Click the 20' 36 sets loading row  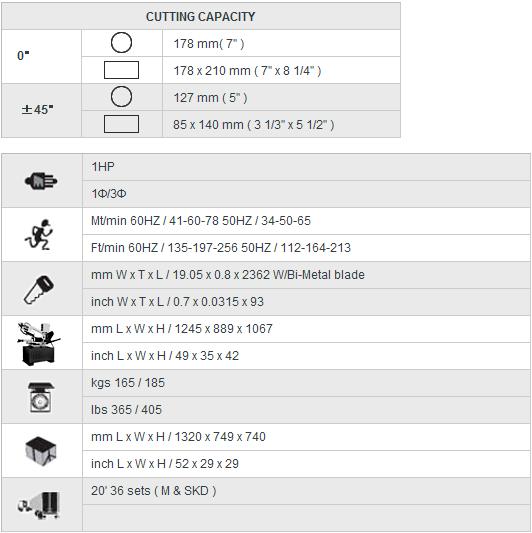click(x=306, y=491)
